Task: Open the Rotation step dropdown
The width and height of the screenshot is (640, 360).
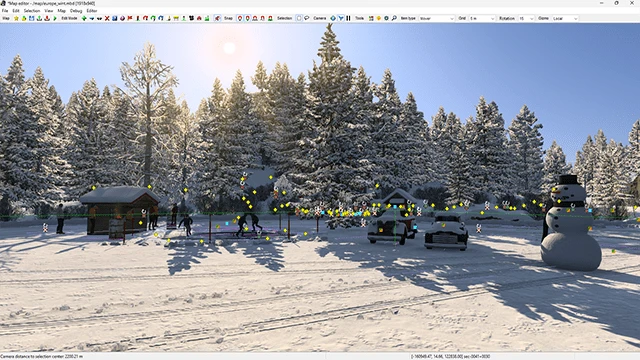Action: 526,18
